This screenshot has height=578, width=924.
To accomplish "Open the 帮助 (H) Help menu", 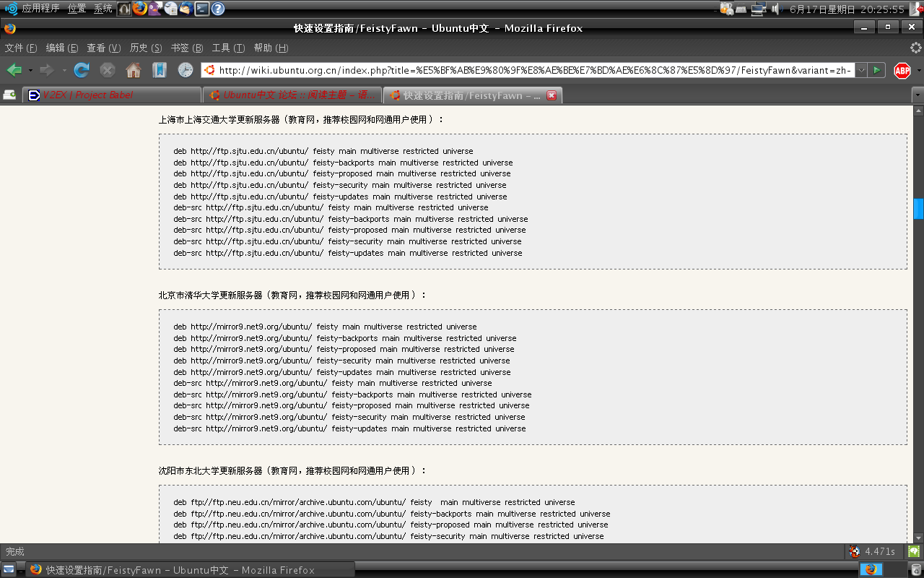I will (271, 48).
